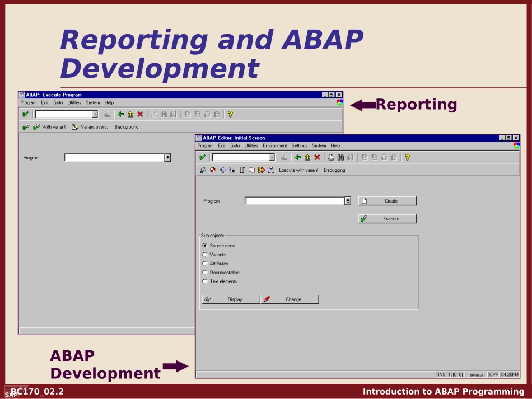Click green checkmark in ABAP Editor toolbar
The width and height of the screenshot is (532, 399).
click(203, 157)
